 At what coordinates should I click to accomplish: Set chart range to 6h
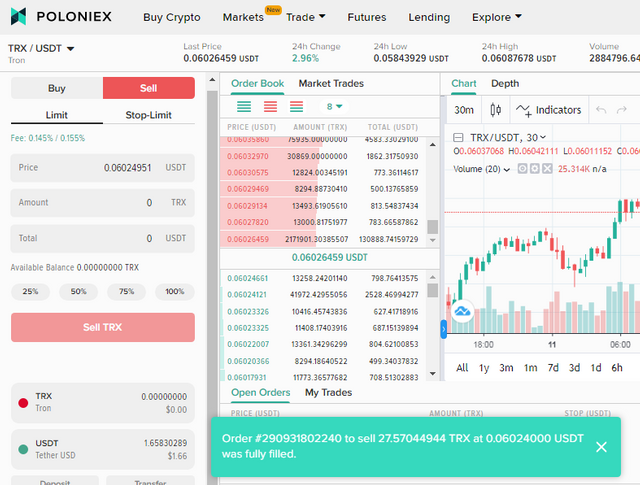[x=617, y=368]
